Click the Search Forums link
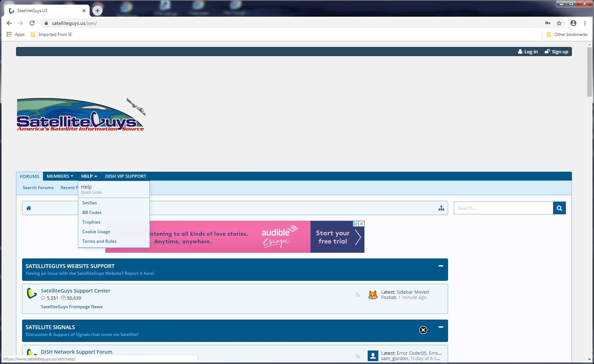594x364 pixels. pyautogui.click(x=38, y=188)
